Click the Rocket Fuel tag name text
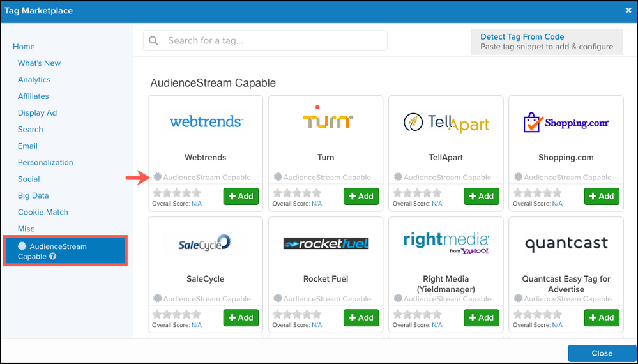 point(326,279)
